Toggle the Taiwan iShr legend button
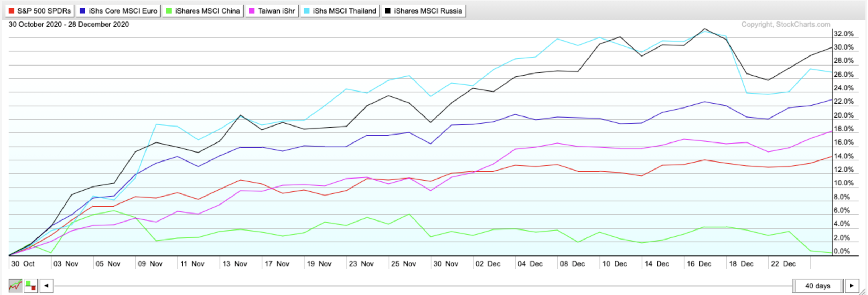This screenshot has width=868, height=295. tap(272, 11)
